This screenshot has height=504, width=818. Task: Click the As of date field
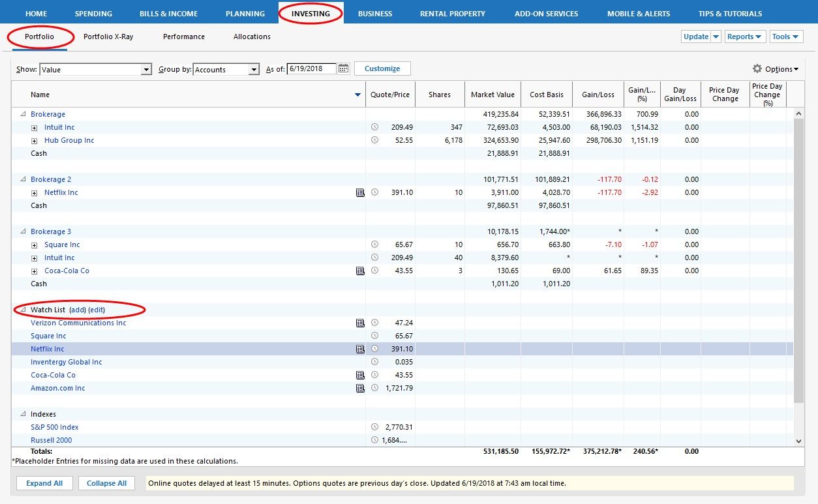(311, 69)
